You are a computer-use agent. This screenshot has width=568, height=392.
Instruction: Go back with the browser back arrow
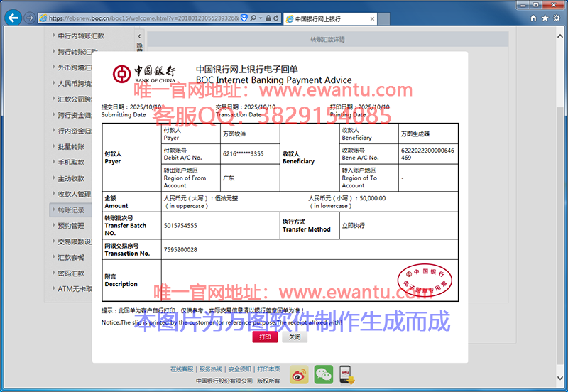(13, 17)
